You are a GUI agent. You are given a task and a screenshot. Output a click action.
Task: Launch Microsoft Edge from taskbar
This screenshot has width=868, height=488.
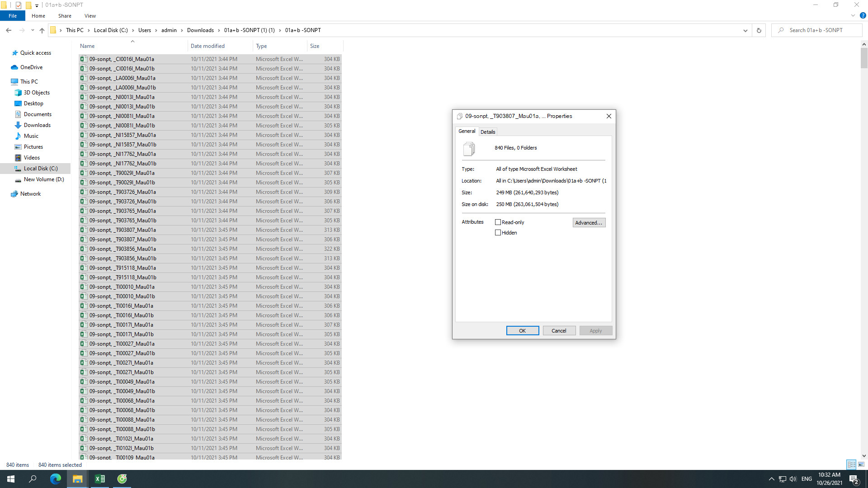click(x=56, y=479)
